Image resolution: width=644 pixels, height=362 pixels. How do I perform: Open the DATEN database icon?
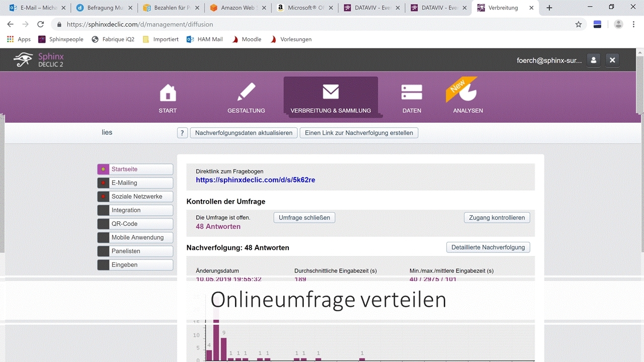pos(412,93)
